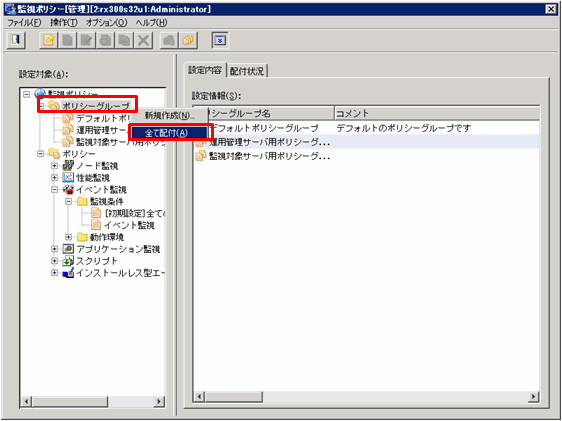Viewport: 562px width, 421px height.
Task: Select the イベント監視 leaf under 監視条件
Action: [129, 225]
